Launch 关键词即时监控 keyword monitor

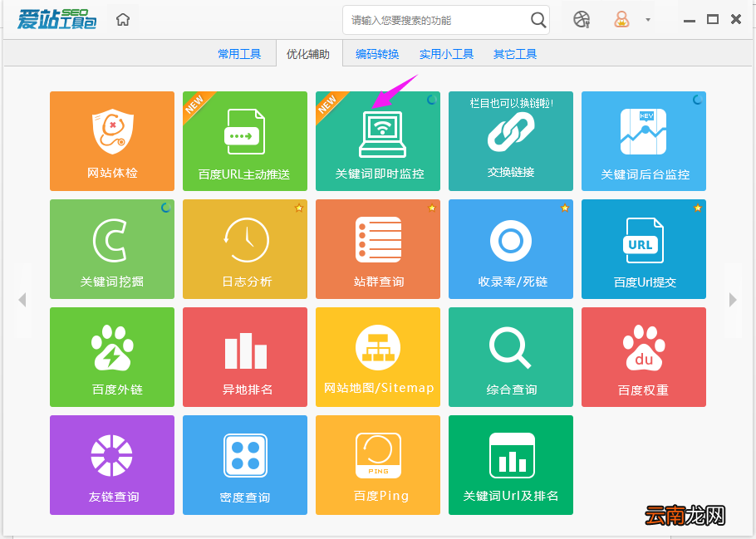coord(378,141)
